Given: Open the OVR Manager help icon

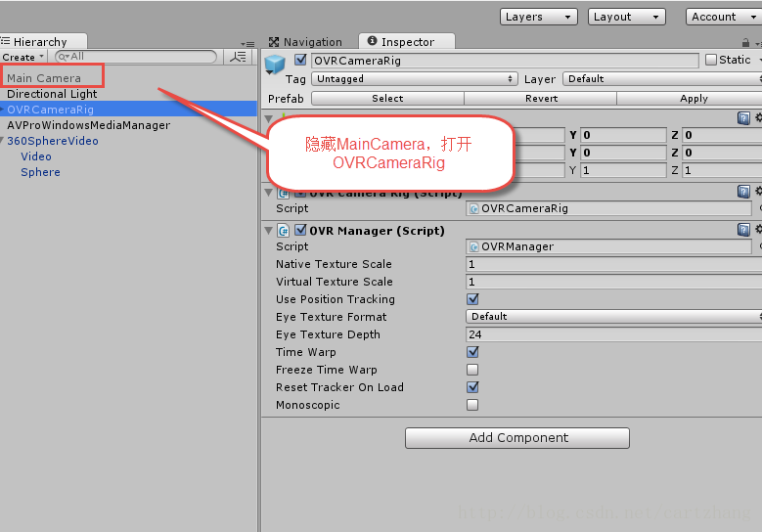Looking at the screenshot, I should coord(743,229).
